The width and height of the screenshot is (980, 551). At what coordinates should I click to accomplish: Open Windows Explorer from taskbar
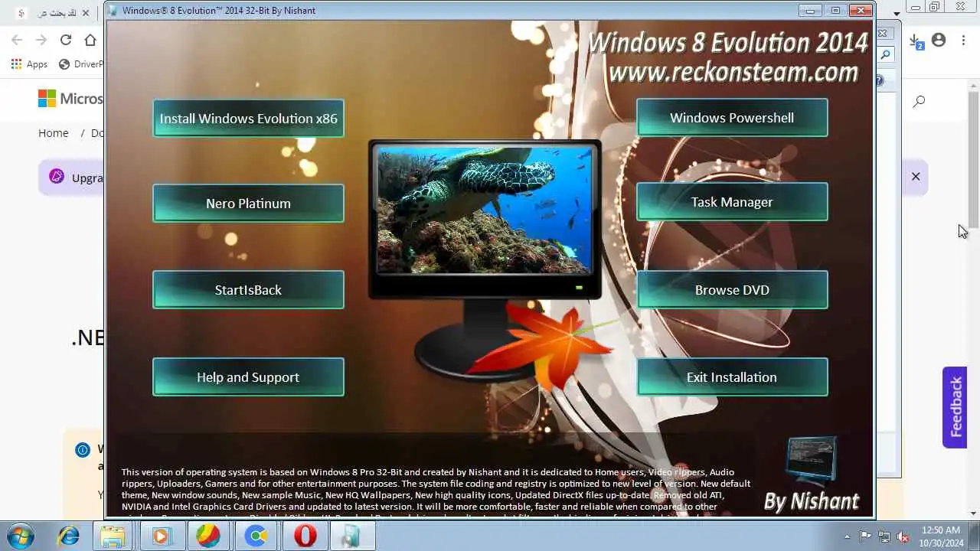point(113,536)
